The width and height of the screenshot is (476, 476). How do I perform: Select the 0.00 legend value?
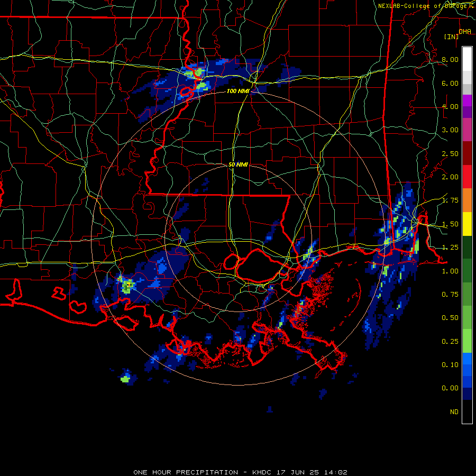[450, 388]
